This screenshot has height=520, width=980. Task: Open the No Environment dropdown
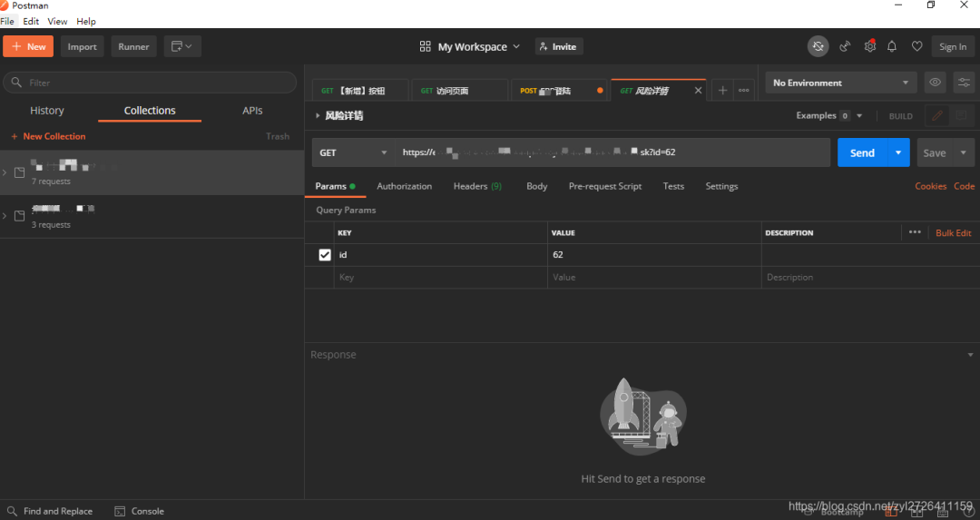tap(840, 83)
